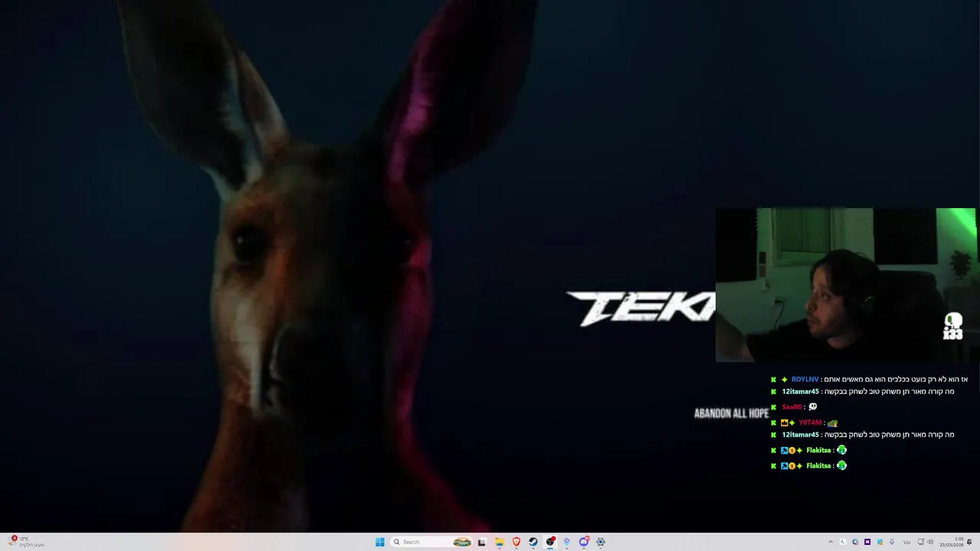Click username SaaR0 in chat
Viewport: 980px width, 551px height.
tap(791, 407)
